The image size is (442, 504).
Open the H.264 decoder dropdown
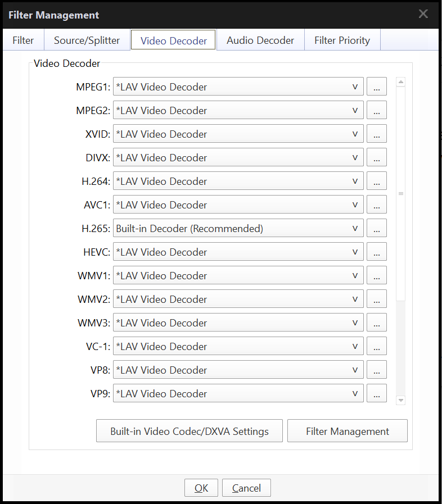[x=238, y=181]
